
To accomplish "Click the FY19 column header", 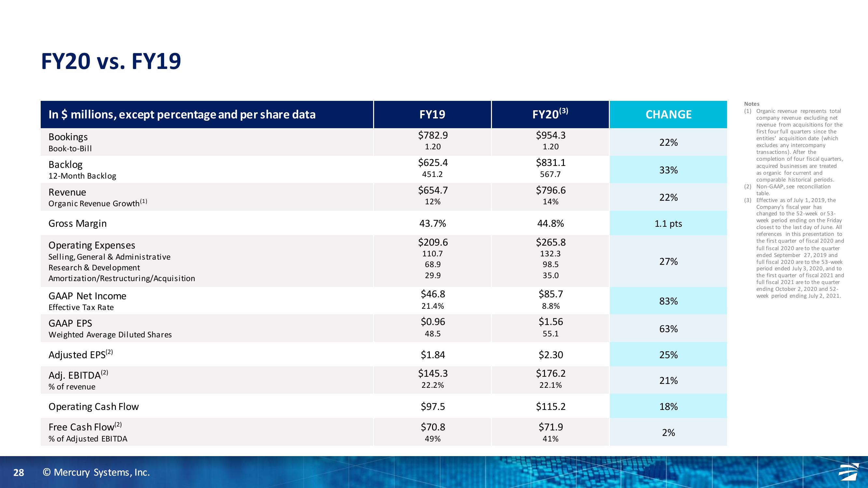I will pos(432,115).
